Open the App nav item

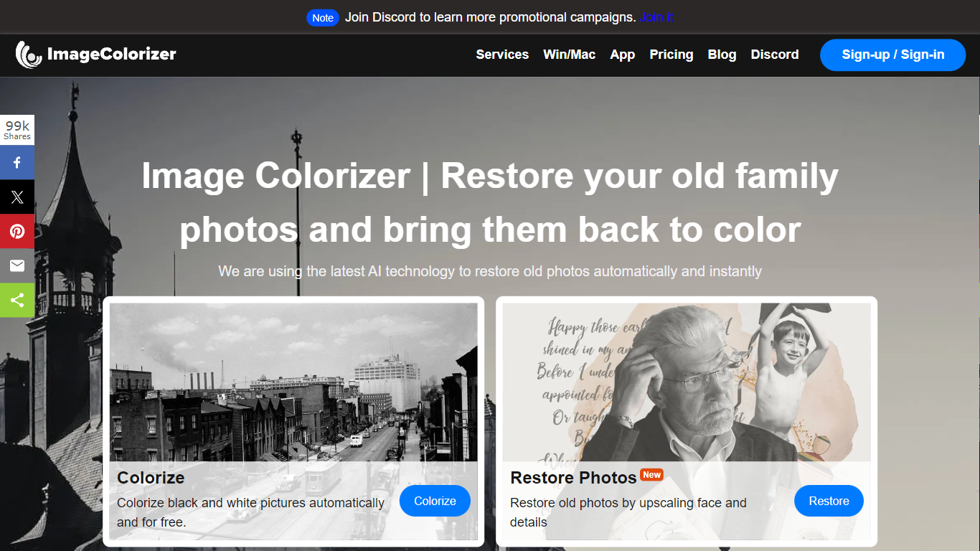click(x=623, y=55)
